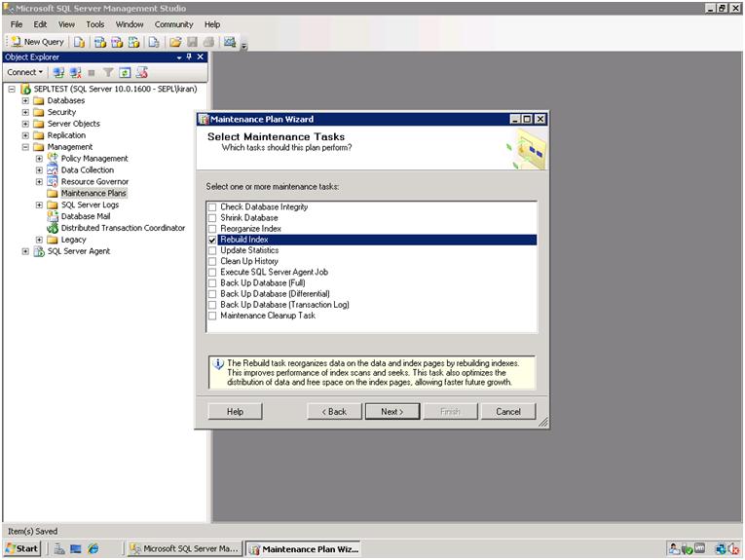This screenshot has height=560, width=745.
Task: Check the Back Up Database (Differential) checkbox
Action: (x=212, y=294)
